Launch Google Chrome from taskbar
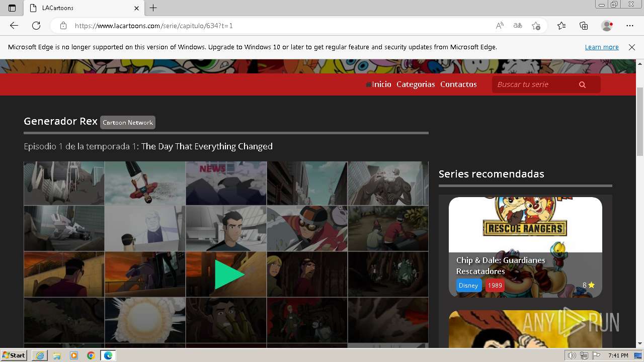 91,355
